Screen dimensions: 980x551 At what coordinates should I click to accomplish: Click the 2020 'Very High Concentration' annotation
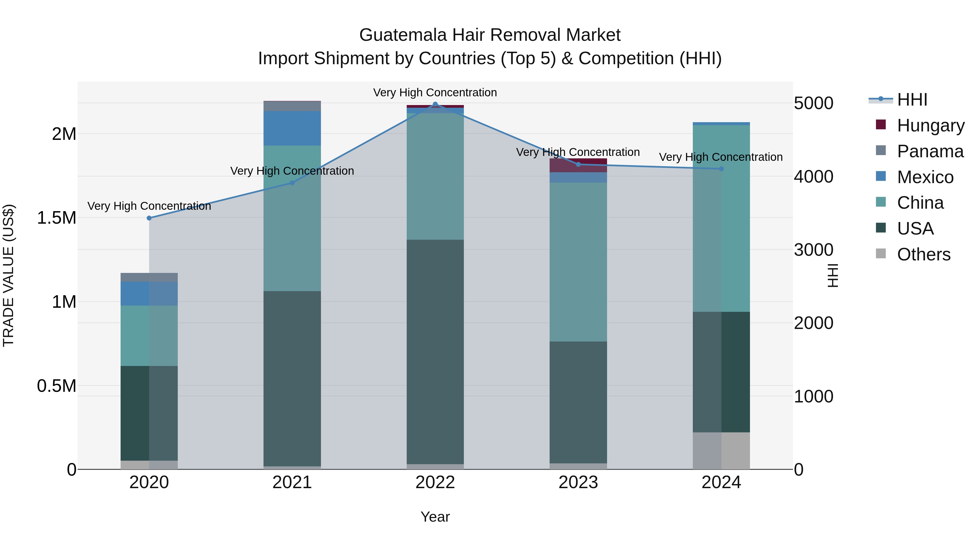[149, 206]
